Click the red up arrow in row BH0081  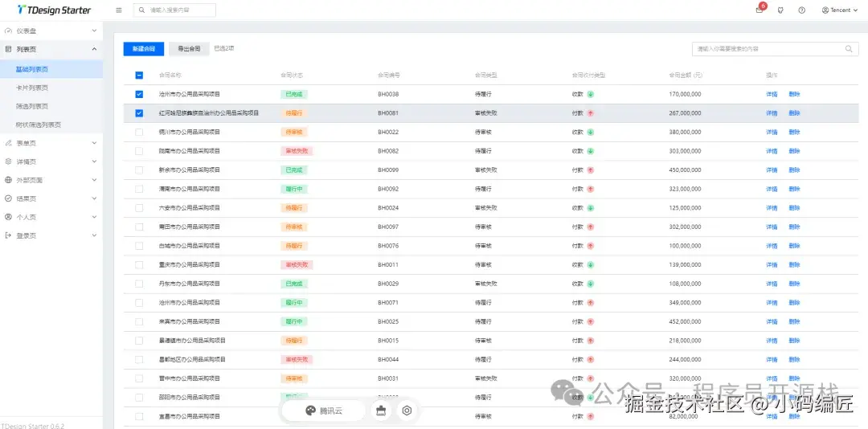tap(591, 113)
